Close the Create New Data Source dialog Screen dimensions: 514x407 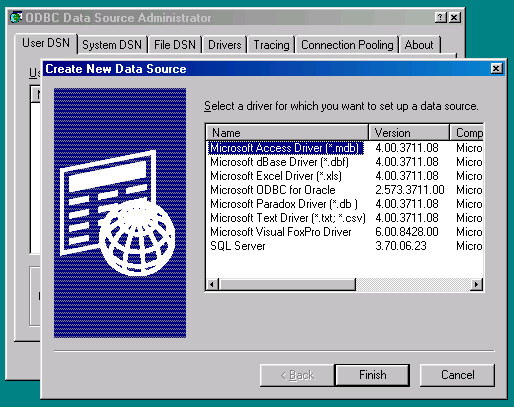[x=496, y=68]
